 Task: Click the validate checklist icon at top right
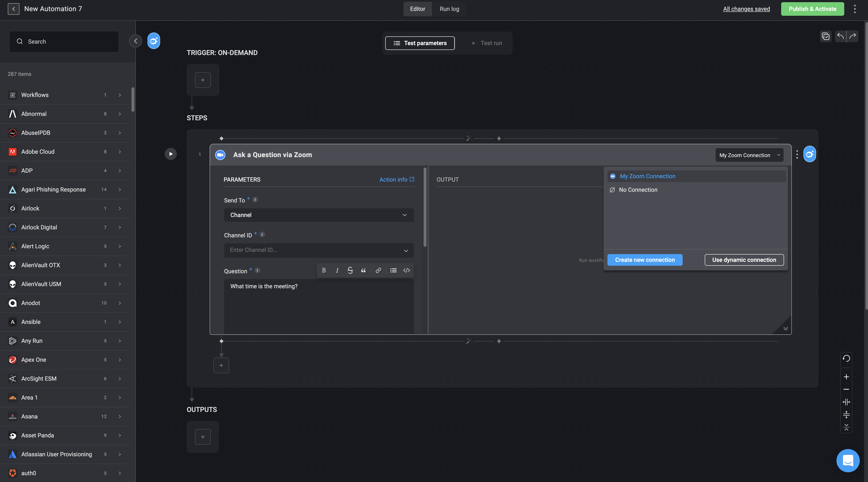[x=826, y=36]
